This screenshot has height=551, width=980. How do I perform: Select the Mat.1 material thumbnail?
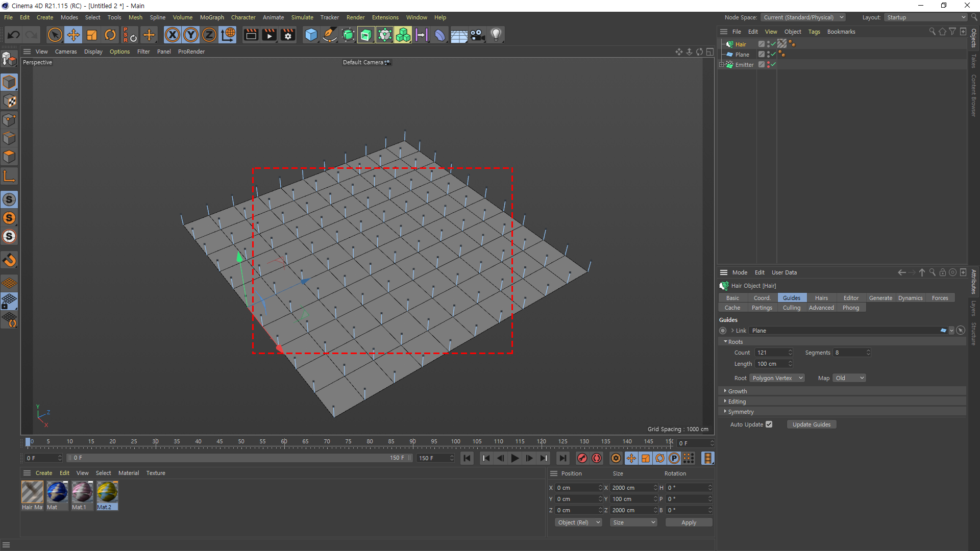[82, 492]
